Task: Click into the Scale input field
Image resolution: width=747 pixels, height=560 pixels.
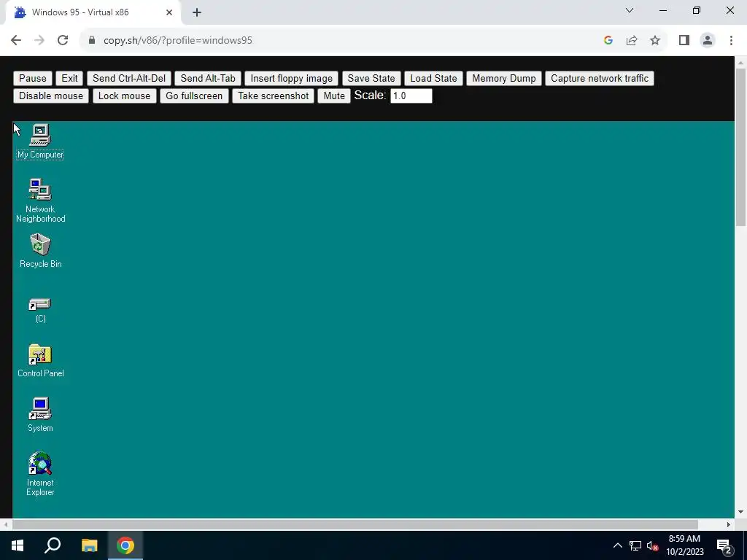Action: pos(411,96)
